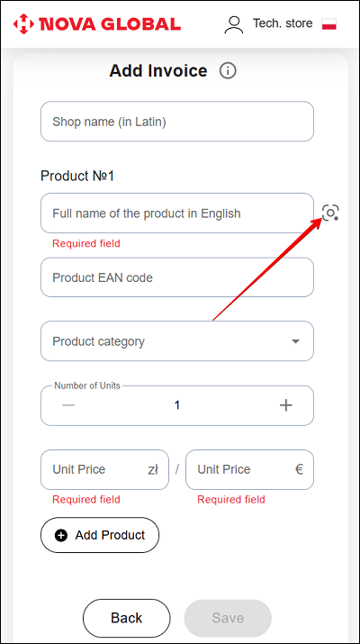This screenshot has width=360, height=644.
Task: Click the Product category caret arrow
Action: click(295, 341)
